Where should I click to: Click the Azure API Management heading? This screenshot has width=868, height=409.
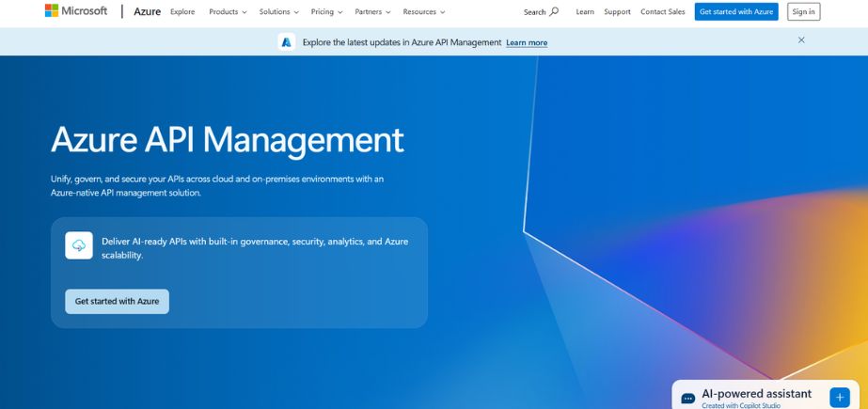[227, 139]
